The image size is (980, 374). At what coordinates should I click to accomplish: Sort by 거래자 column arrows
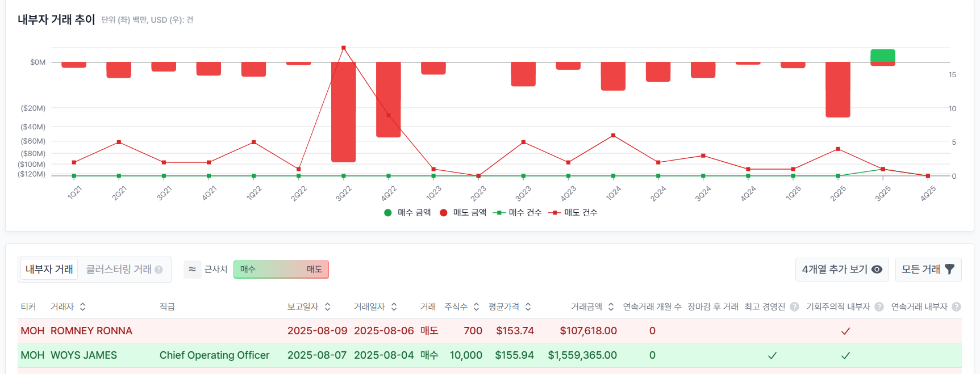(83, 307)
